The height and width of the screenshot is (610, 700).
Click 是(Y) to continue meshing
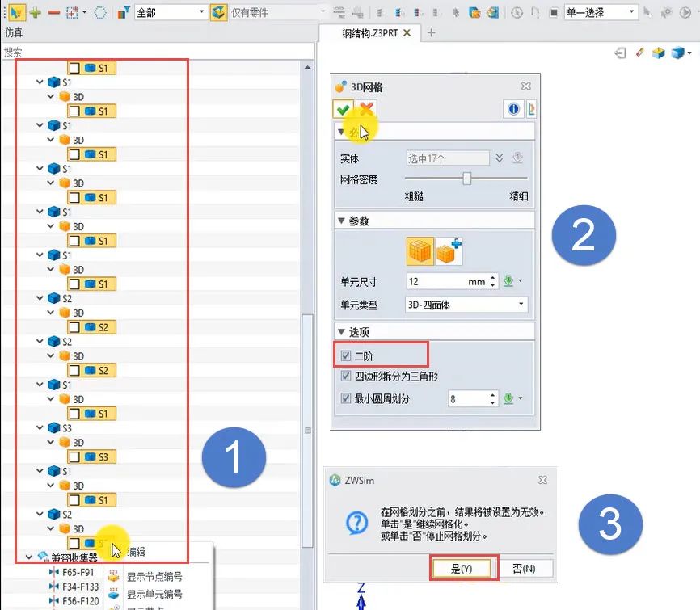[462, 569]
